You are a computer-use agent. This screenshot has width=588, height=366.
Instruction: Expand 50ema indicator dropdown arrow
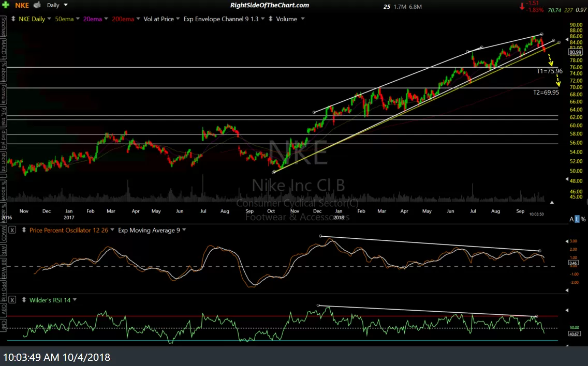click(78, 19)
